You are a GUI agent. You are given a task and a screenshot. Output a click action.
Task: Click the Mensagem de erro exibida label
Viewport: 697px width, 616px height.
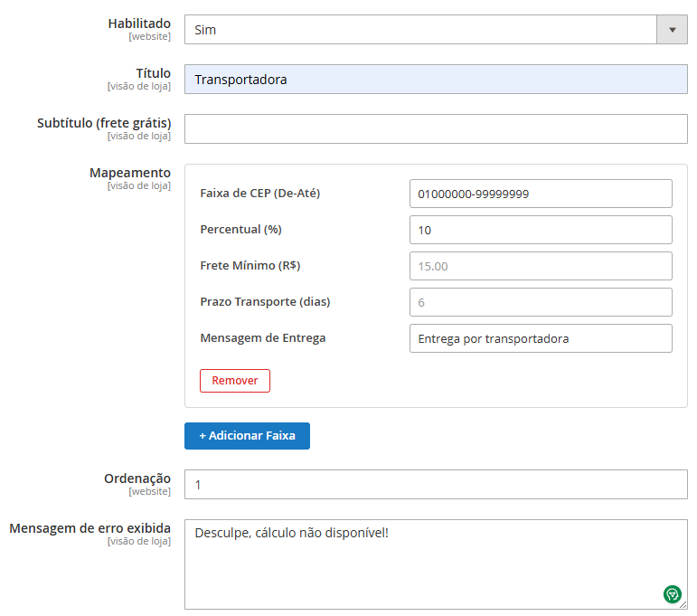click(x=90, y=528)
